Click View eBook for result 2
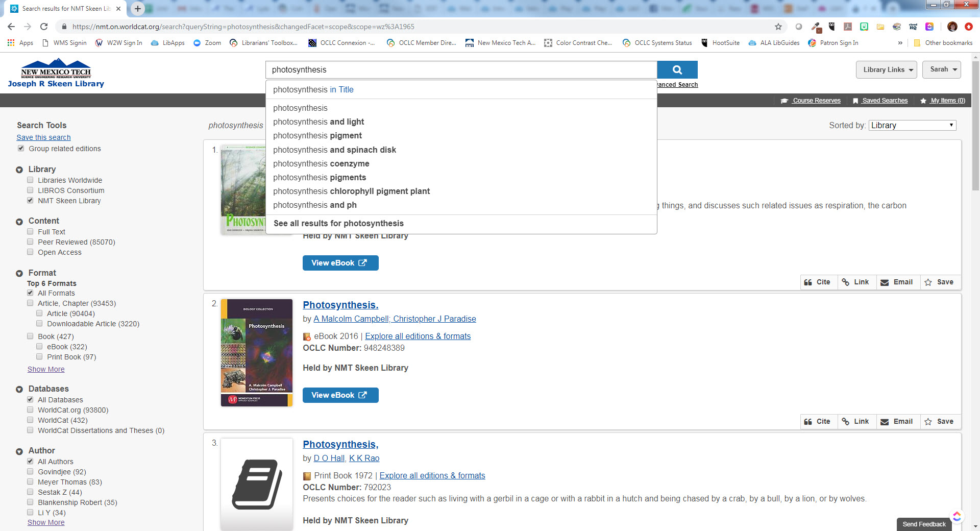Image resolution: width=980 pixels, height=531 pixels. pos(340,395)
